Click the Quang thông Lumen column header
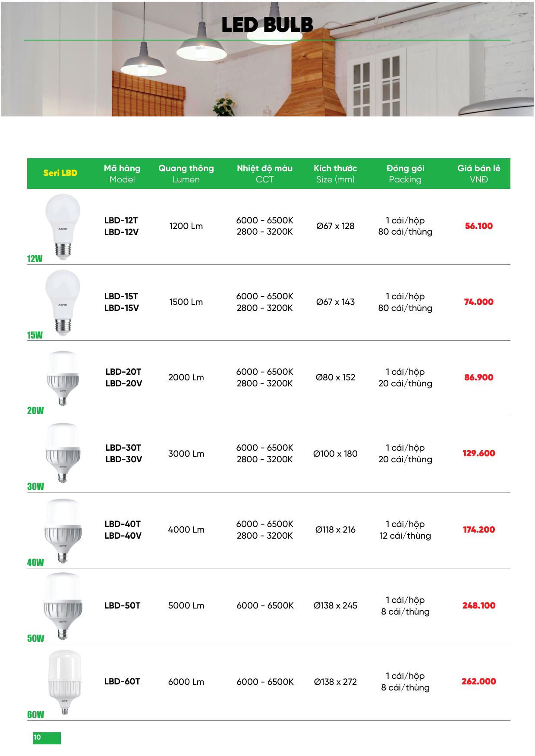This screenshot has width=535, height=756. coord(186,173)
